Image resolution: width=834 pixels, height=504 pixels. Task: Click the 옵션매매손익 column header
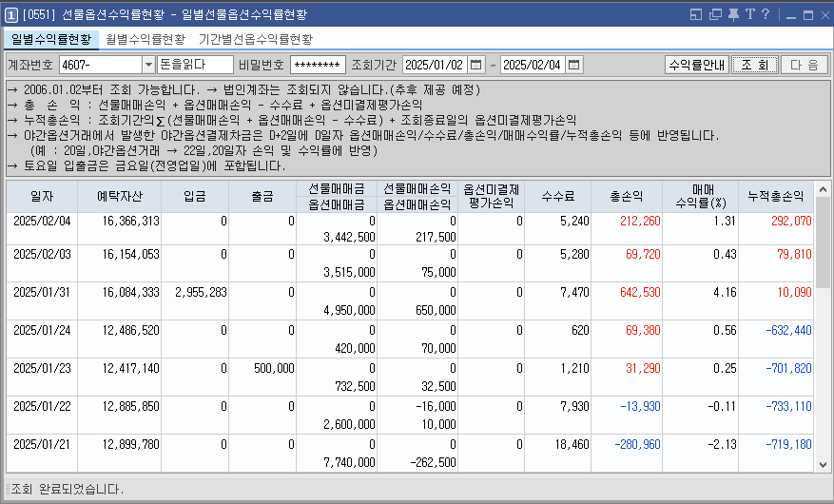tap(417, 204)
